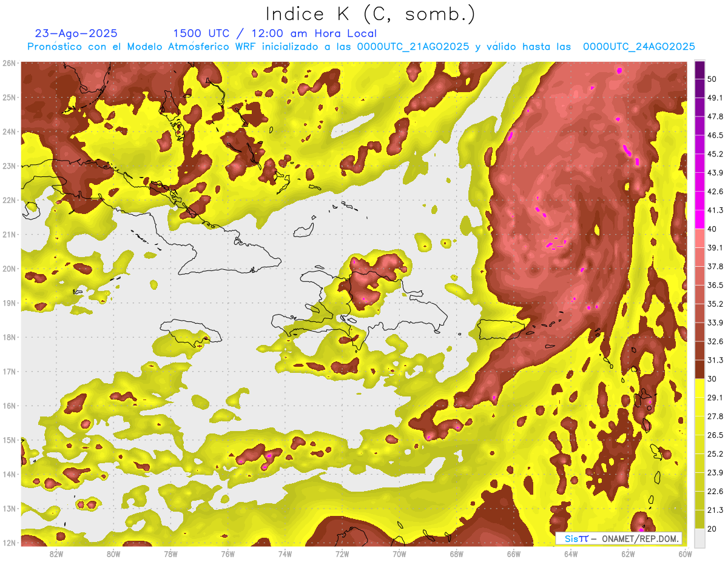Image resolution: width=728 pixels, height=562 pixels.
Task: Select the "26.5" colorbar value
Action: tap(715, 435)
